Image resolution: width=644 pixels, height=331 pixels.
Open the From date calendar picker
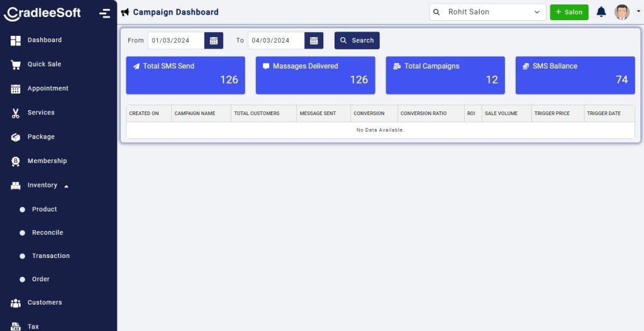(x=214, y=40)
